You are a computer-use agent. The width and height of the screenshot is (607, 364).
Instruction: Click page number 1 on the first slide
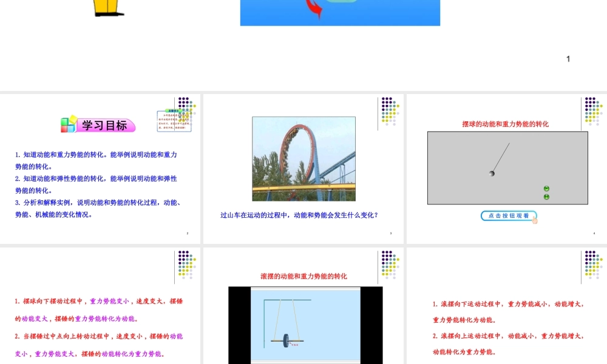click(568, 59)
